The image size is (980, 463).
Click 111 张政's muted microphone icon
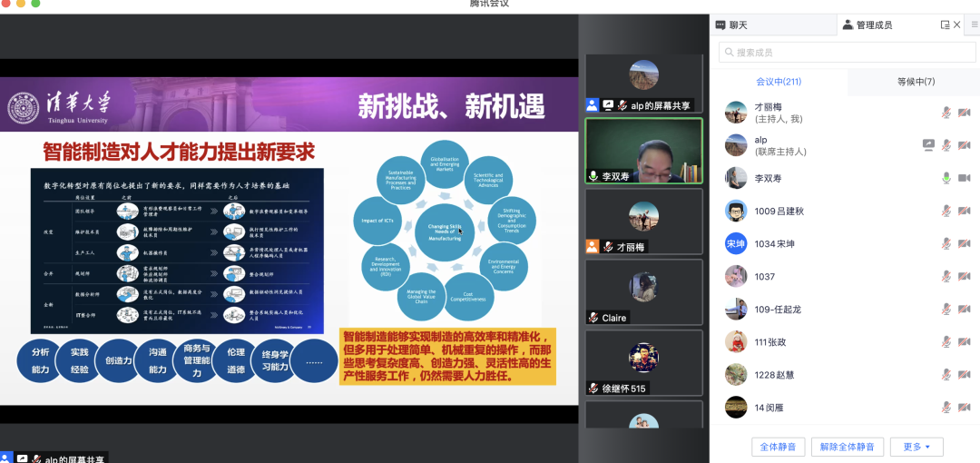coord(946,341)
